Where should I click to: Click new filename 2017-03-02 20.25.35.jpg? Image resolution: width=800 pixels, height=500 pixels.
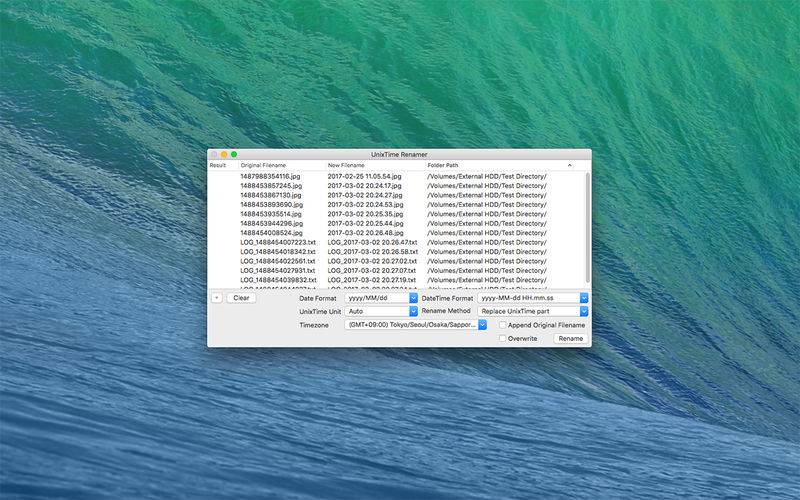click(365, 214)
